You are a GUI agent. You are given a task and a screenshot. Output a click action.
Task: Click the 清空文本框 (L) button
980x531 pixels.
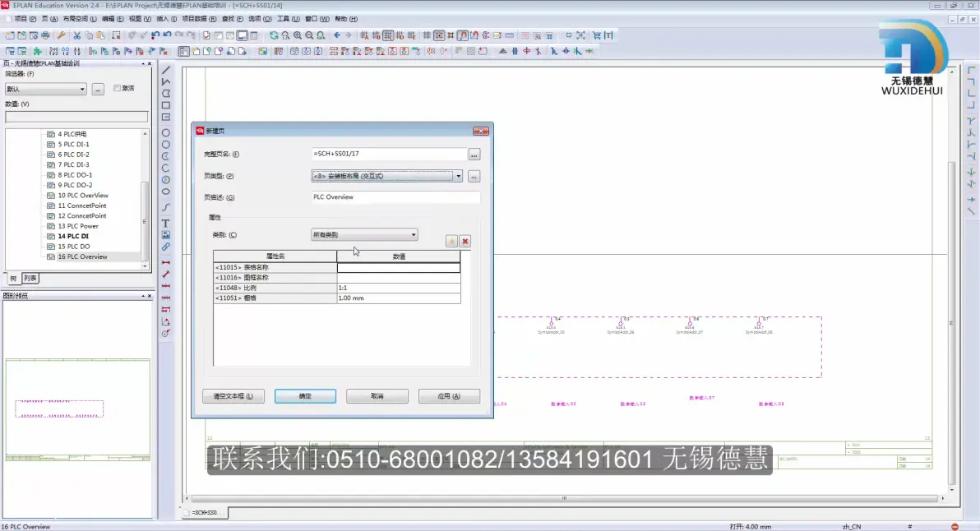coord(233,396)
